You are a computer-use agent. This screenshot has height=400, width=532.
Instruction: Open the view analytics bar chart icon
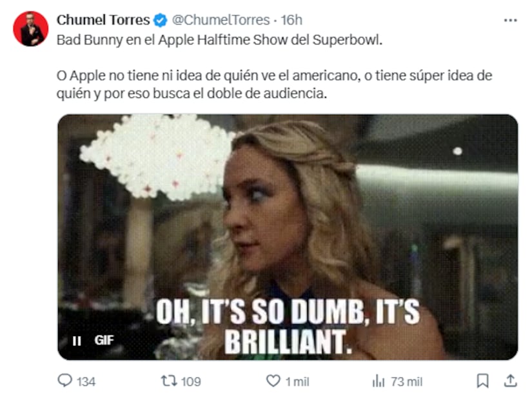pyautogui.click(x=378, y=381)
